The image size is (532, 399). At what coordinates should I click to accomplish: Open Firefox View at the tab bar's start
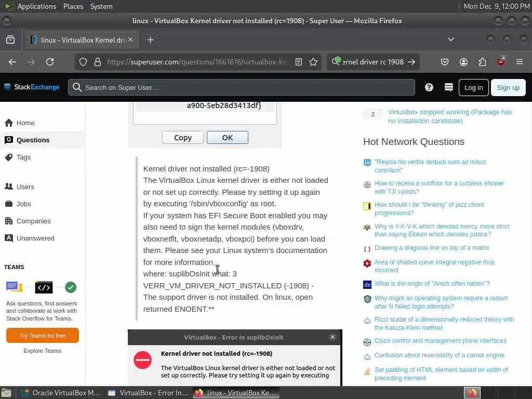pyautogui.click(x=10, y=39)
